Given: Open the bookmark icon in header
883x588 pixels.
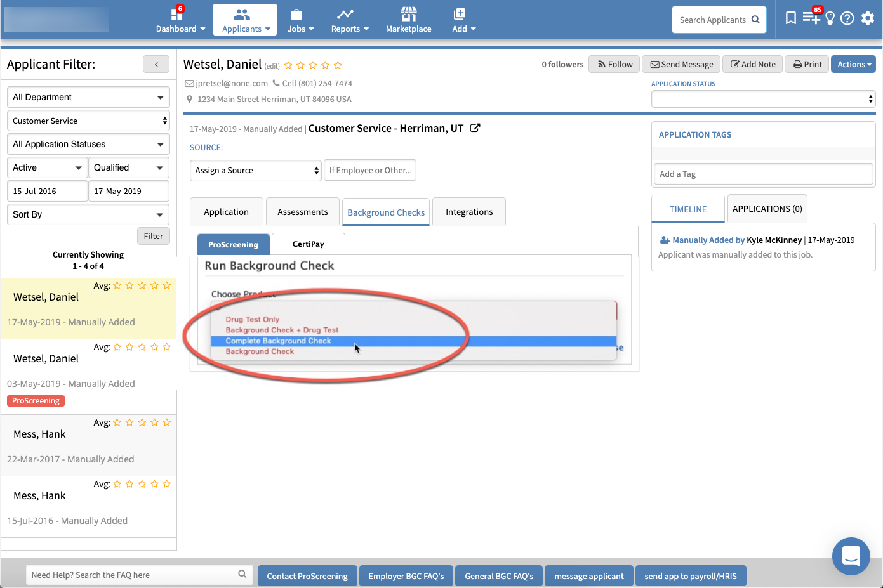Looking at the screenshot, I should (790, 18).
